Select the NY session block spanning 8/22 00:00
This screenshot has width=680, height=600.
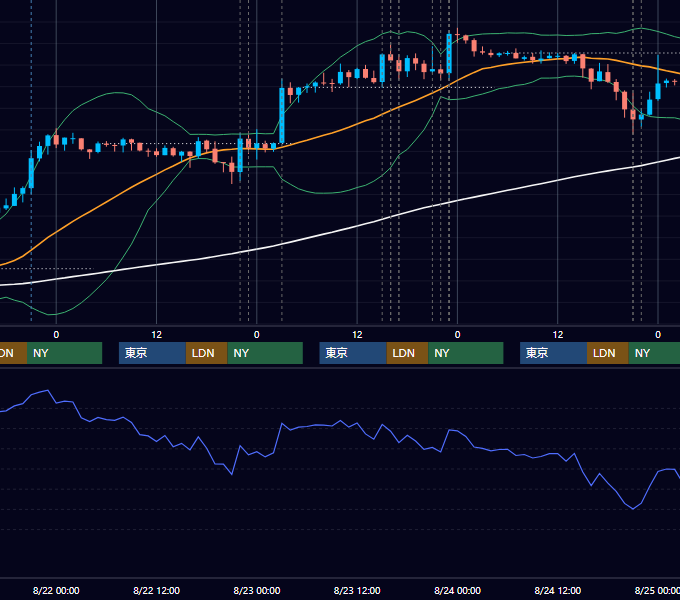tap(64, 353)
